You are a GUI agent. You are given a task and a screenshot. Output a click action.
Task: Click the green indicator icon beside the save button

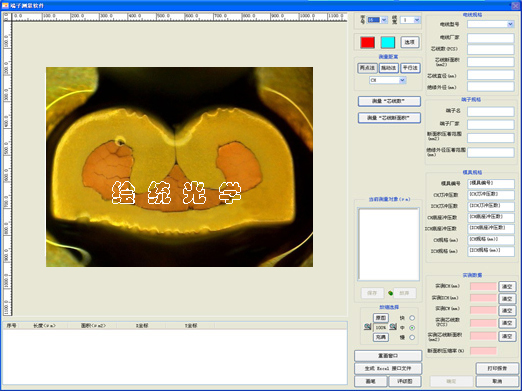tap(390, 293)
